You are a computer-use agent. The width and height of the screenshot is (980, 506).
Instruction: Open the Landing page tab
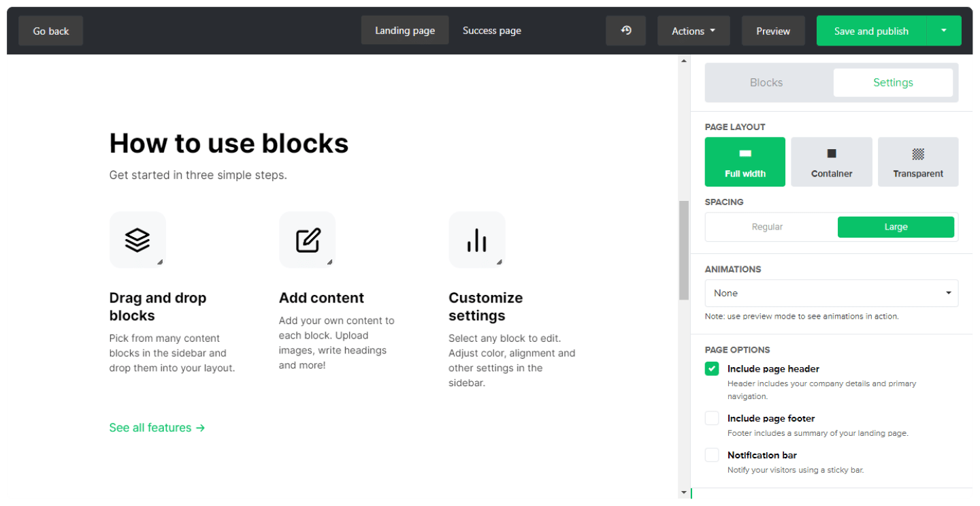coord(405,31)
